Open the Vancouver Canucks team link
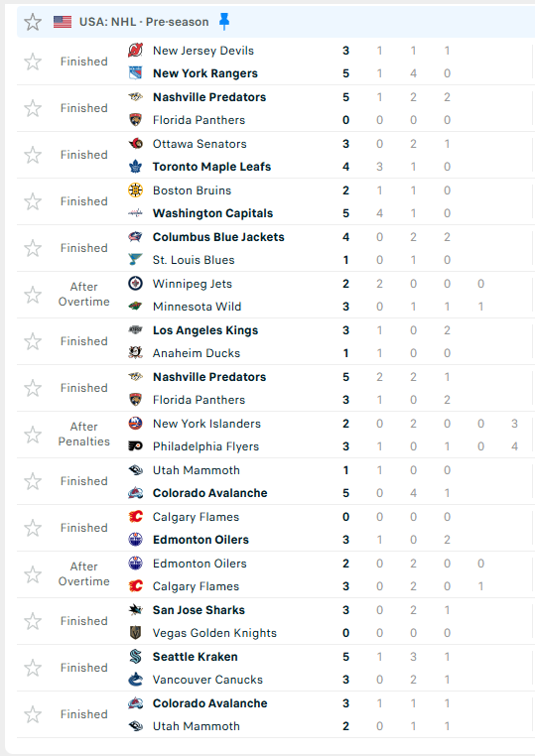 pyautogui.click(x=207, y=680)
